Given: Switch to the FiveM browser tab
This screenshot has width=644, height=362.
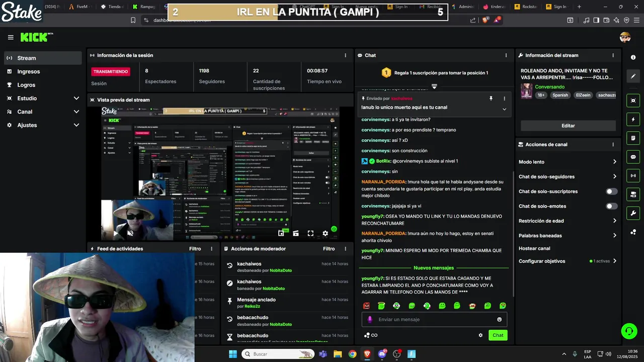Looking at the screenshot, I should [80, 7].
